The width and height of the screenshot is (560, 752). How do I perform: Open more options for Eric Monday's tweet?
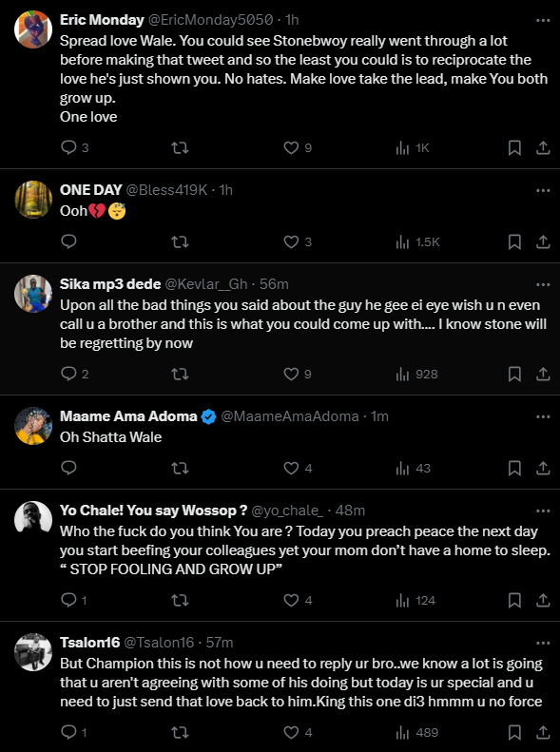coord(543,20)
